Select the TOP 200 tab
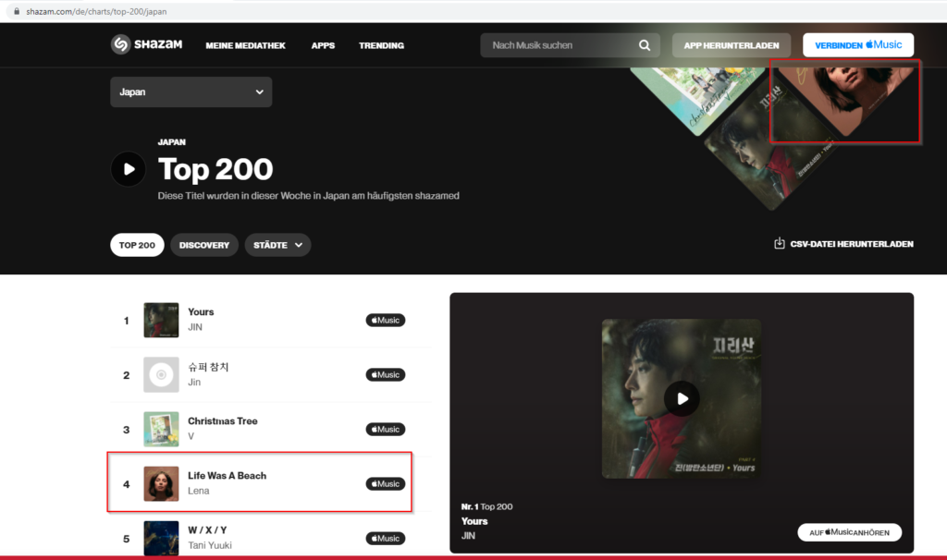 click(137, 245)
